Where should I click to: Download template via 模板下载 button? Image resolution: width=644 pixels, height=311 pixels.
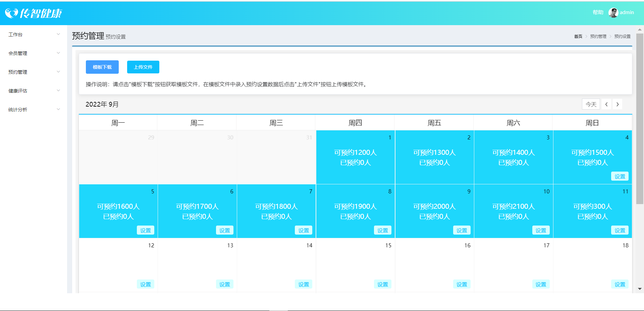click(102, 67)
